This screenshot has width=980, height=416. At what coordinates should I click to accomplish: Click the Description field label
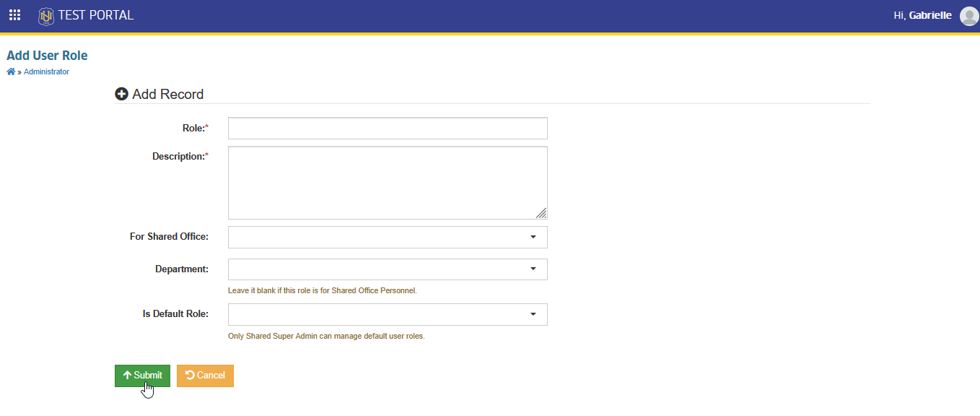(x=180, y=156)
